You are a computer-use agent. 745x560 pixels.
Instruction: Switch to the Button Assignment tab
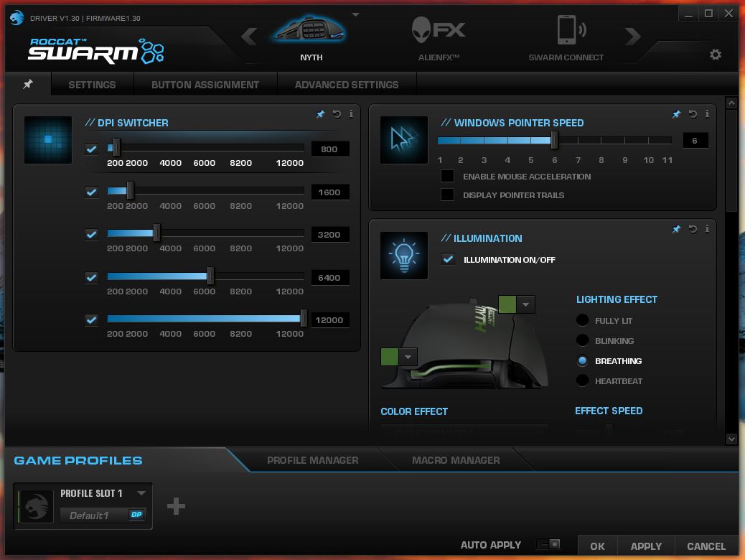(x=205, y=84)
